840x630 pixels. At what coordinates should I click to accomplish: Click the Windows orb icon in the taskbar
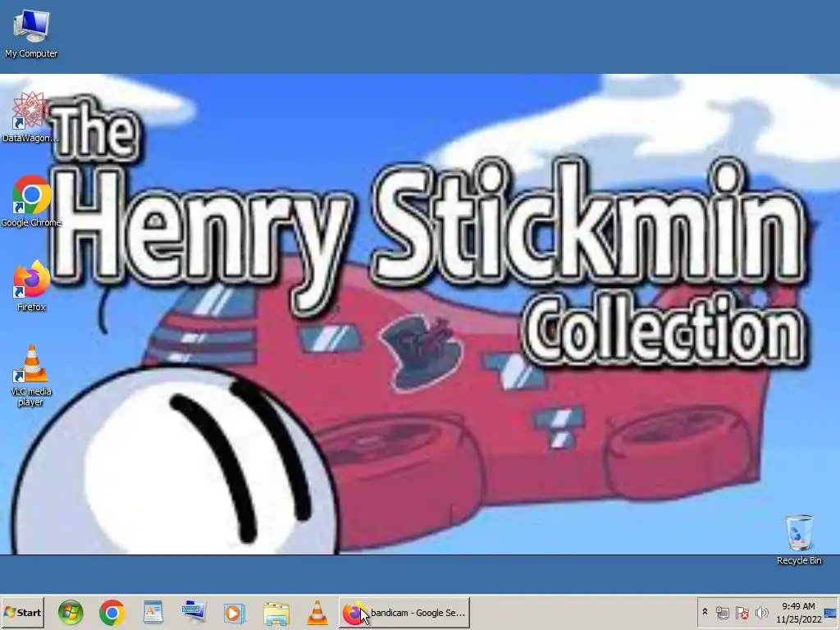(71, 613)
